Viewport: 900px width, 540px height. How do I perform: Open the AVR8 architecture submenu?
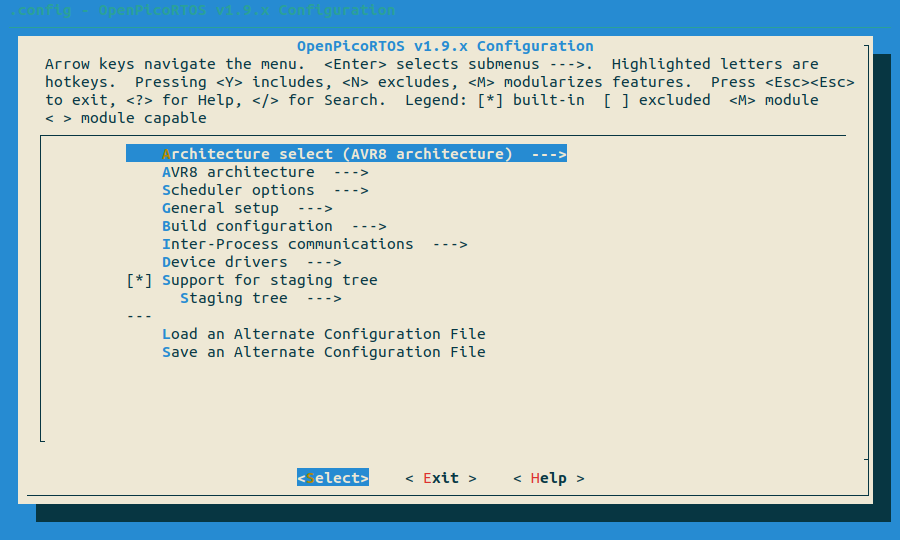[x=265, y=172]
